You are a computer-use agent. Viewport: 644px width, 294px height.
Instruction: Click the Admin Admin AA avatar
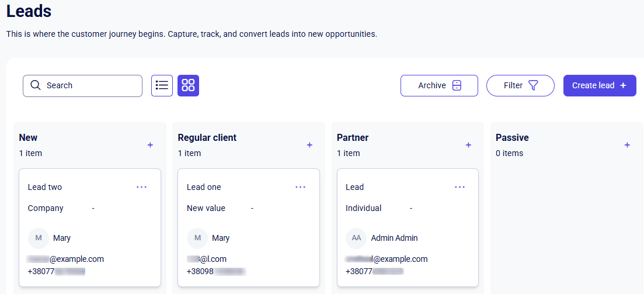point(356,238)
